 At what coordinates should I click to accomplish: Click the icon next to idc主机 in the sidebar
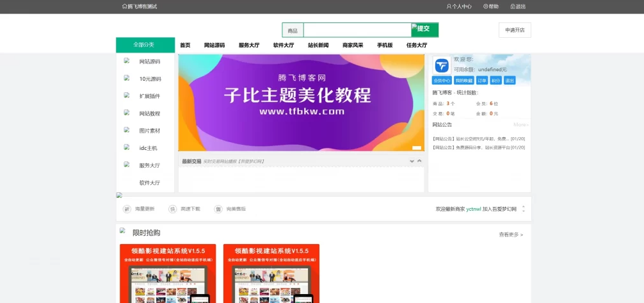127,147
